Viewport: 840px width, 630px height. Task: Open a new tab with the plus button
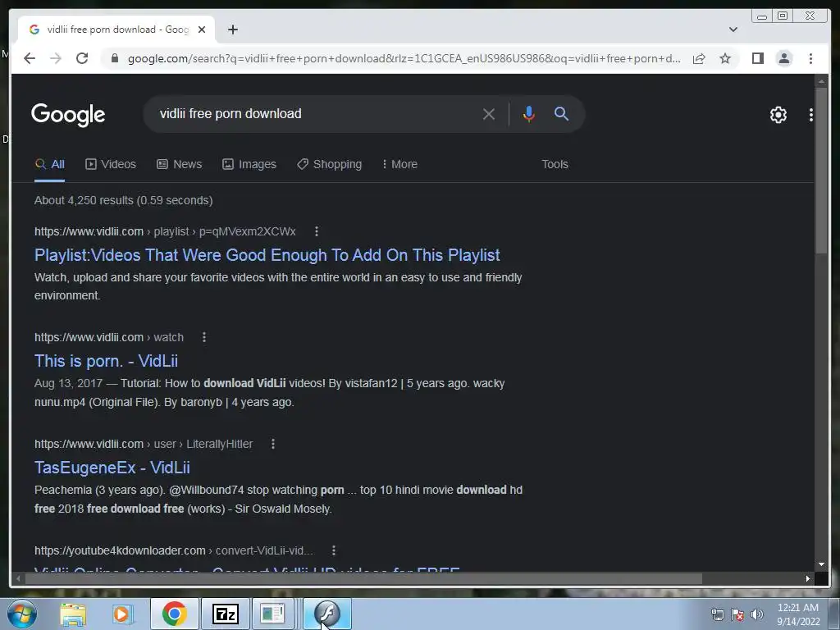point(232,30)
